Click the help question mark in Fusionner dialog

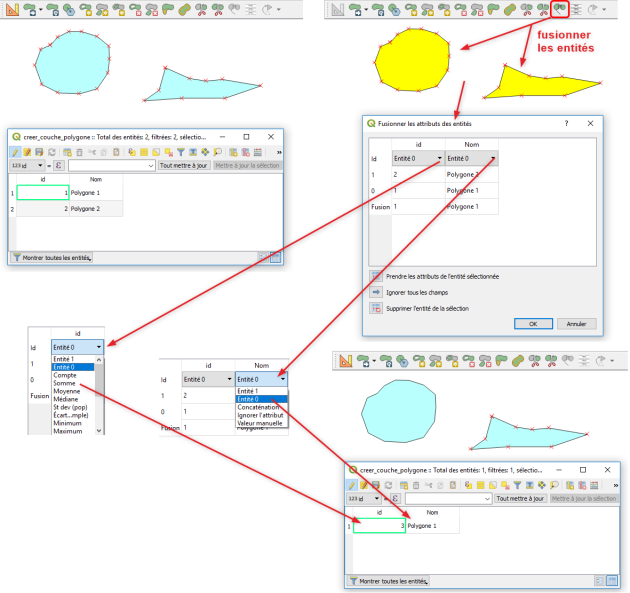pyautogui.click(x=566, y=123)
